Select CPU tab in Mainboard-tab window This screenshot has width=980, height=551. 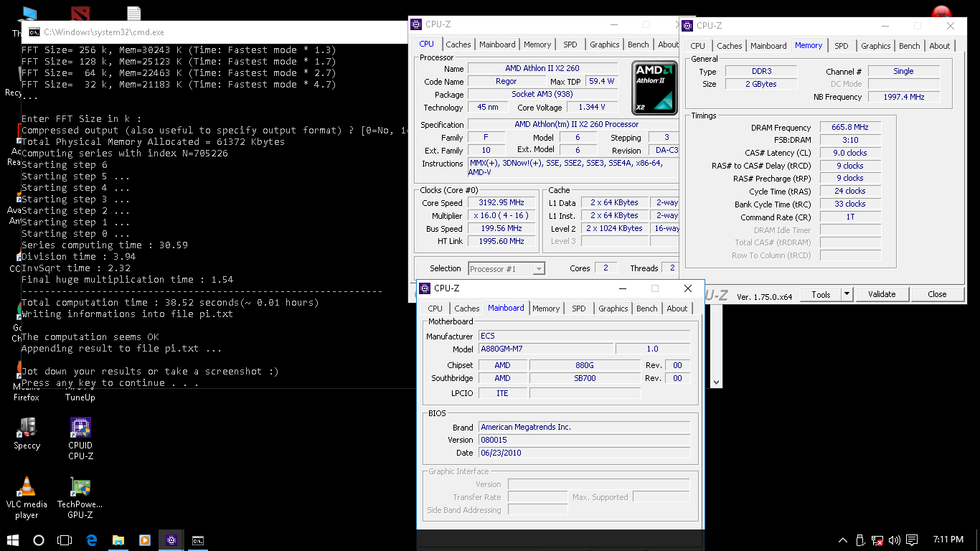tap(435, 309)
